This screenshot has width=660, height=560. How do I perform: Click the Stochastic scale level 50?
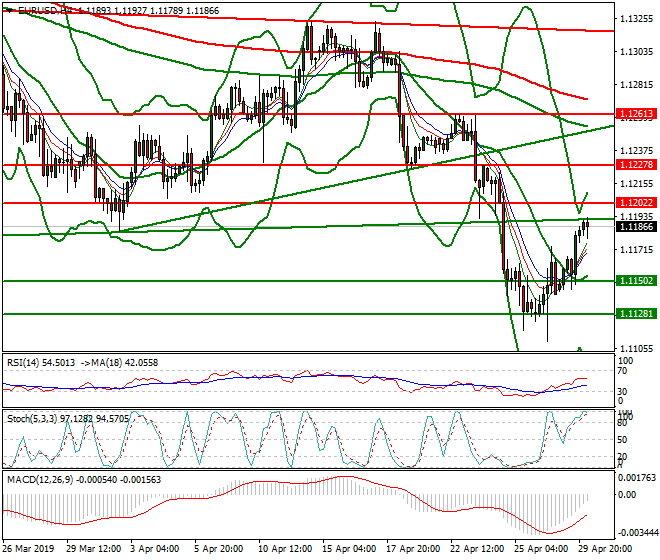[x=622, y=440]
